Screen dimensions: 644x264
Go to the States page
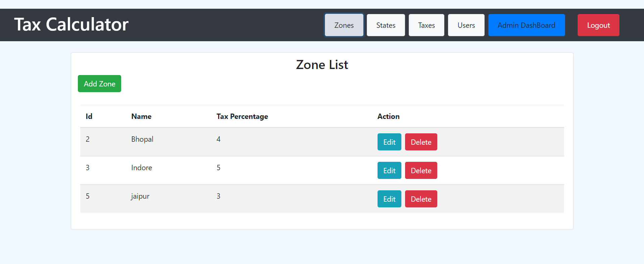point(386,25)
